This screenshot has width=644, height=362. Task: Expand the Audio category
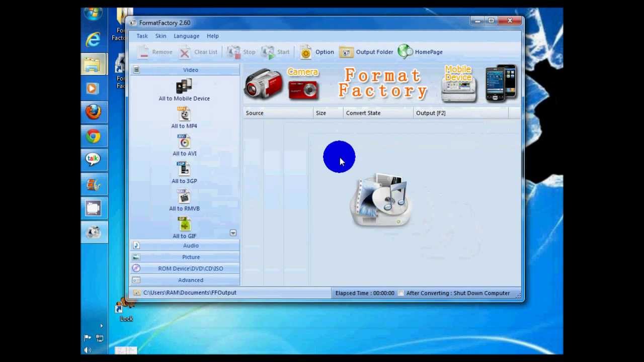click(185, 245)
